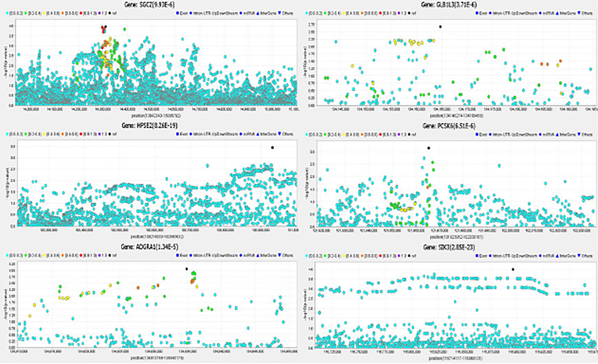The width and height of the screenshot is (598, 364).
Task: Click the Others inverted-triangle legend icon in SGCZ plot
Action: (280, 13)
